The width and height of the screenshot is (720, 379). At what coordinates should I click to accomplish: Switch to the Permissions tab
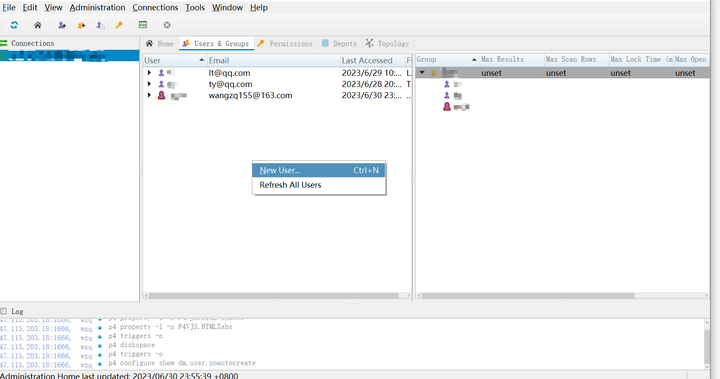pos(285,44)
